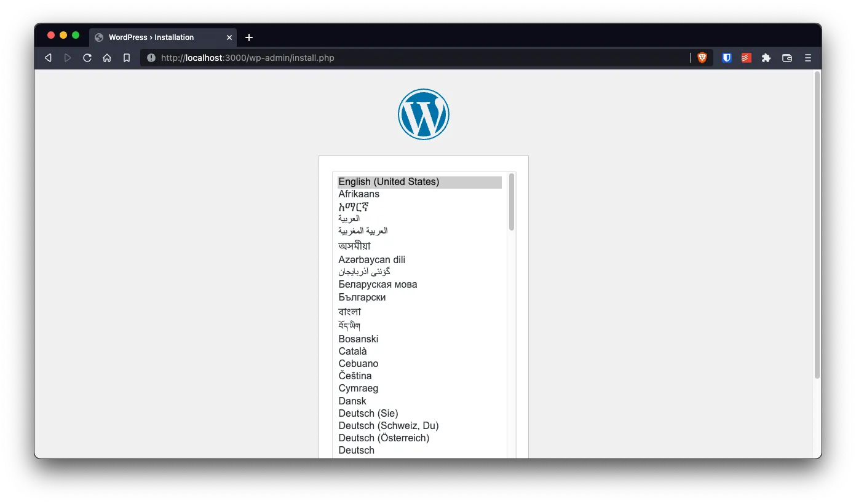Open the Bitwarden extension icon
Image resolution: width=856 pixels, height=504 pixels.
pyautogui.click(x=727, y=58)
